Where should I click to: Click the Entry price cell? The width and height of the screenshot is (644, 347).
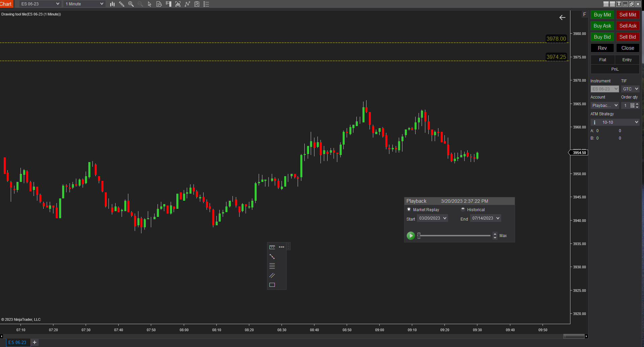coord(627,60)
